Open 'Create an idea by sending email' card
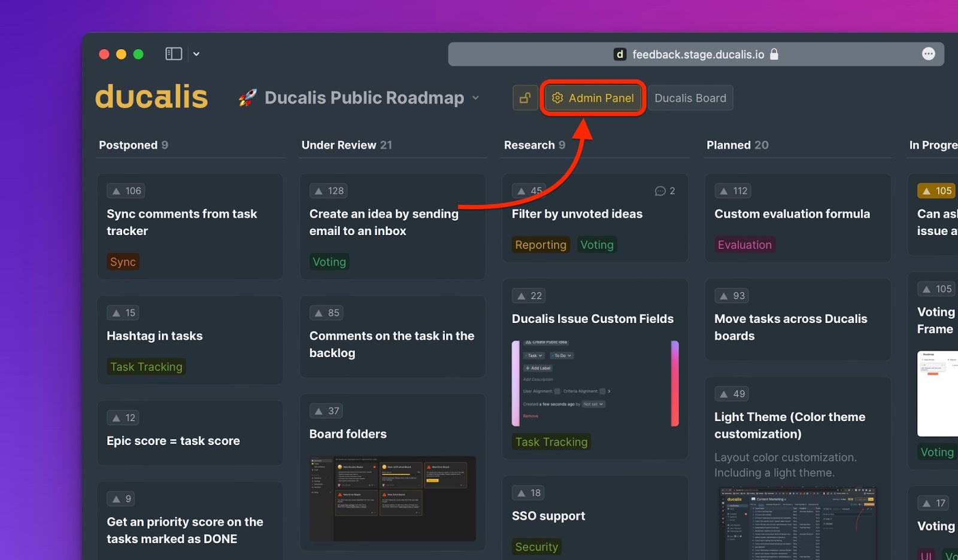 pyautogui.click(x=384, y=222)
